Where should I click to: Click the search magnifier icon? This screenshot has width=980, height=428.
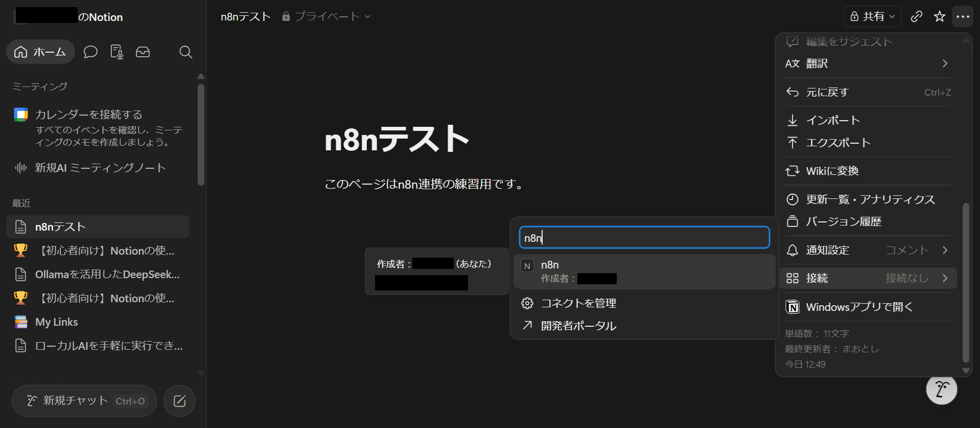pyautogui.click(x=186, y=52)
